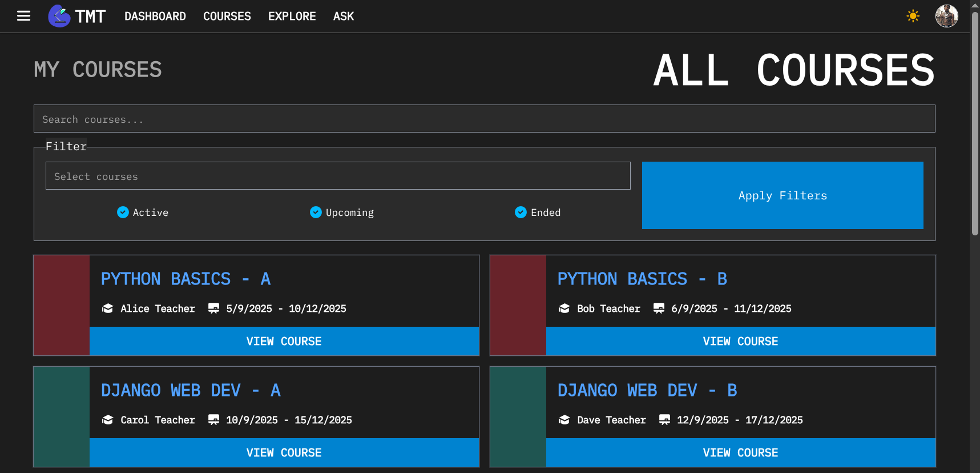
Task: Uncheck the Ended filter checkbox
Action: coord(521,213)
